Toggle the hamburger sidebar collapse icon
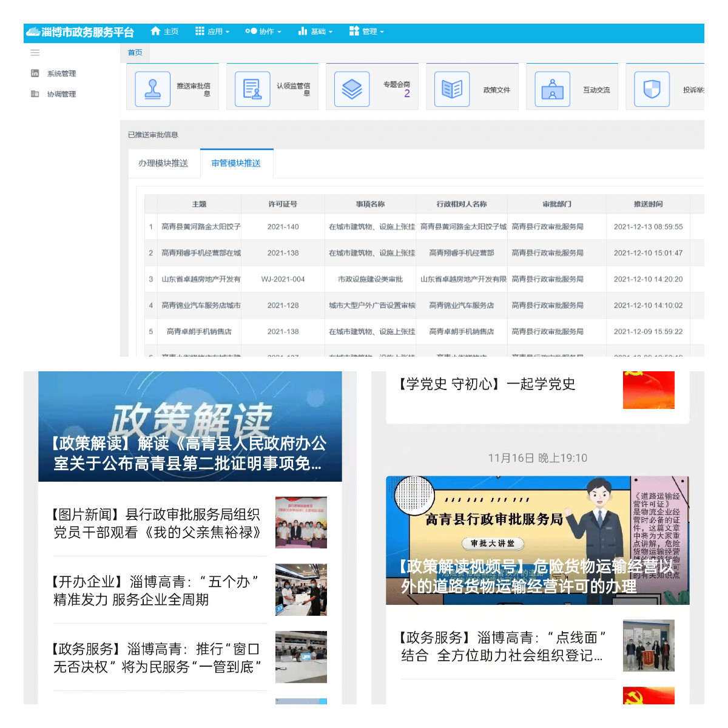 click(x=35, y=53)
